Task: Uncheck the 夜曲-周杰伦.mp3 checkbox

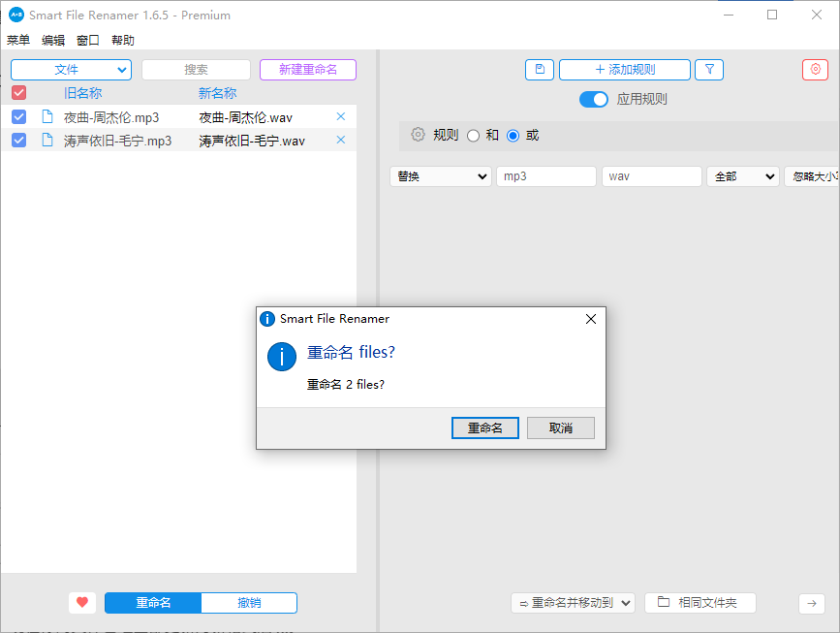Action: pyautogui.click(x=18, y=116)
